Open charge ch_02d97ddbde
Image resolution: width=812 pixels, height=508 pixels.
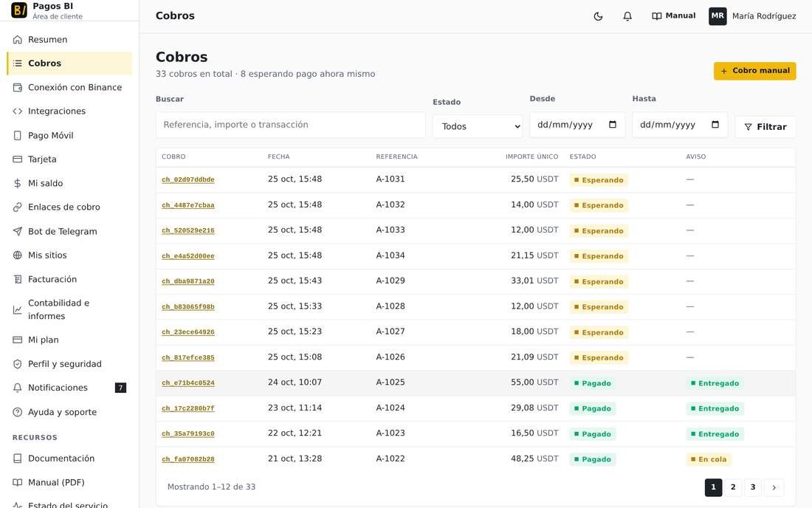(188, 179)
